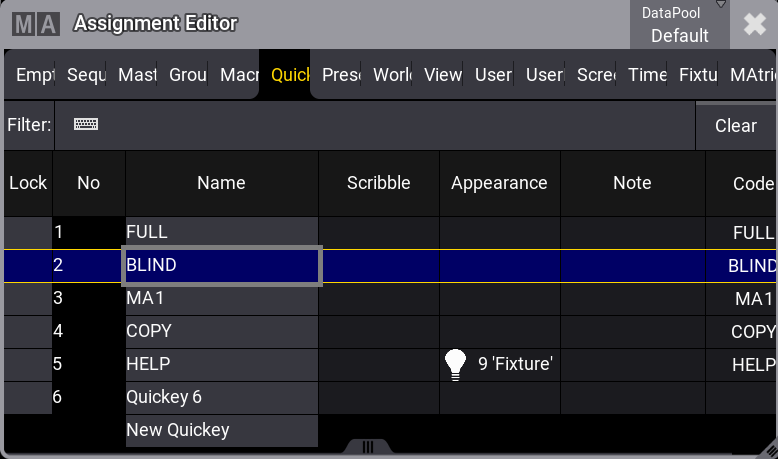Click the lightbulb Fixture appearance icon
This screenshot has width=778, height=459.
456,365
